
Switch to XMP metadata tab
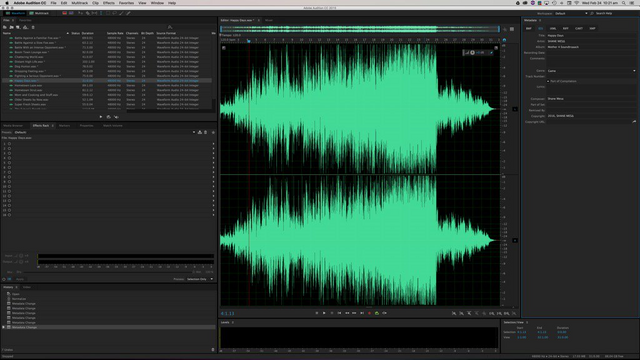coord(592,29)
